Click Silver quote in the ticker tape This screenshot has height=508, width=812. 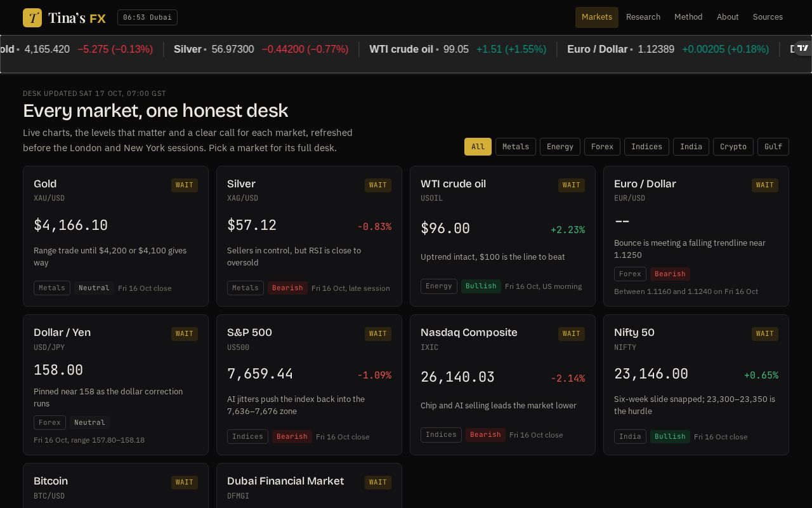(x=261, y=49)
